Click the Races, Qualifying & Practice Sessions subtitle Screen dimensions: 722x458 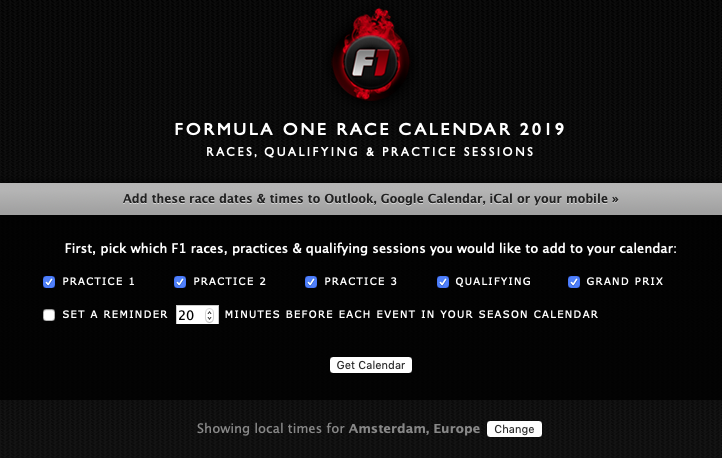coord(370,152)
